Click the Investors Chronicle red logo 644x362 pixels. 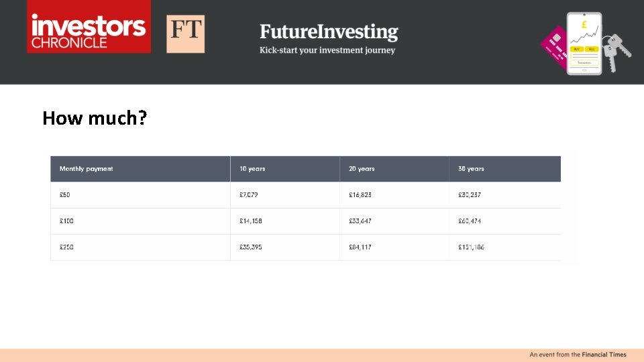click(89, 27)
